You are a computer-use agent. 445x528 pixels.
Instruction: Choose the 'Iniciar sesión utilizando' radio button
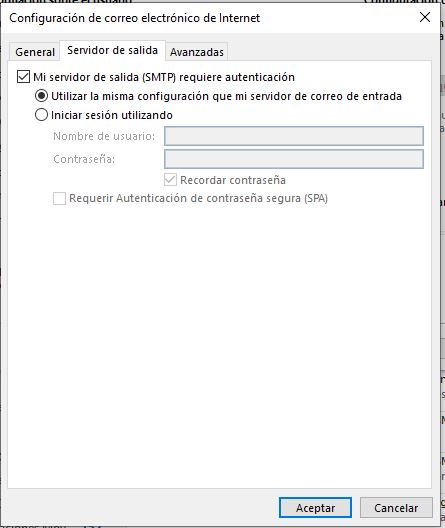pyautogui.click(x=41, y=115)
